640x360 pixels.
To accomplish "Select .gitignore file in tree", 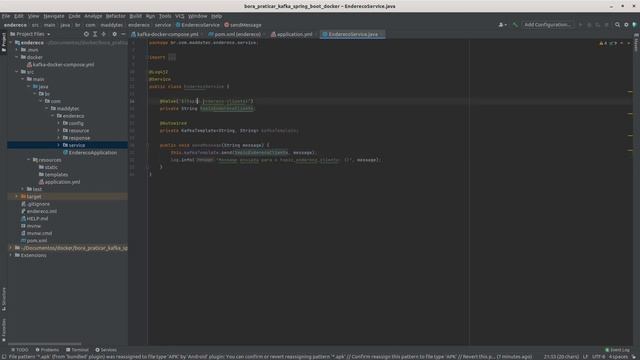I will point(35,204).
